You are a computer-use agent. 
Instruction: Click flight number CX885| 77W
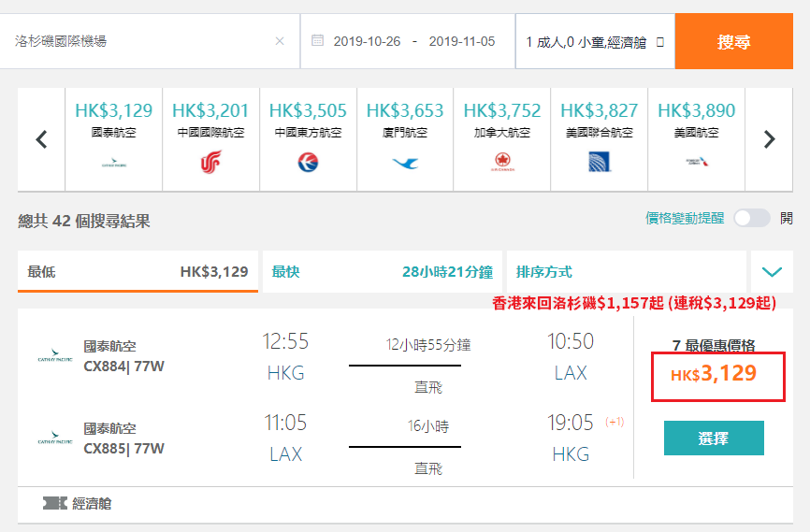pos(124,449)
